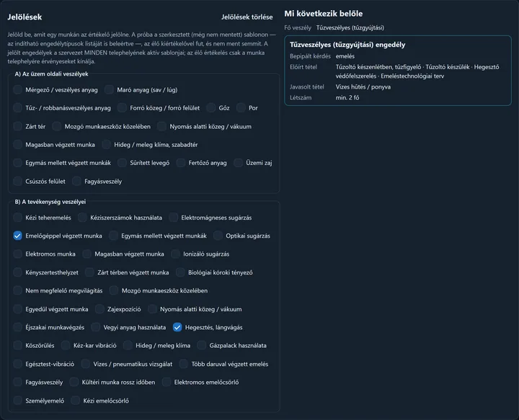Viewport: 519px width, 420px height.
Task: Check Magasban végzett munka in section B
Action: coord(86,254)
